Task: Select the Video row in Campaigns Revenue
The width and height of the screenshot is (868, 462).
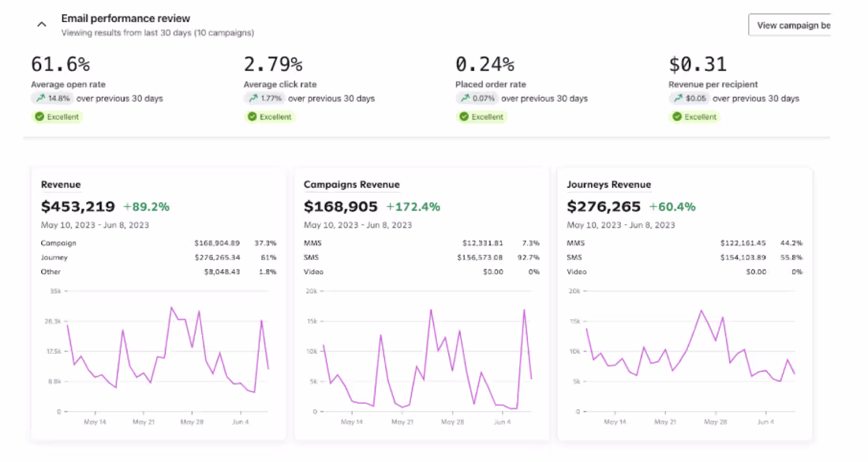Action: click(421, 272)
